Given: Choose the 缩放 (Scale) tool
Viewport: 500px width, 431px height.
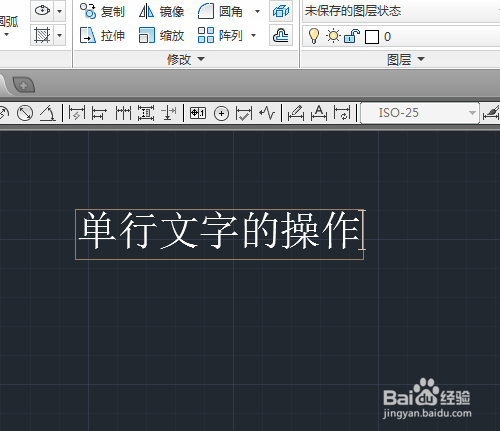Looking at the screenshot, I should (x=161, y=35).
